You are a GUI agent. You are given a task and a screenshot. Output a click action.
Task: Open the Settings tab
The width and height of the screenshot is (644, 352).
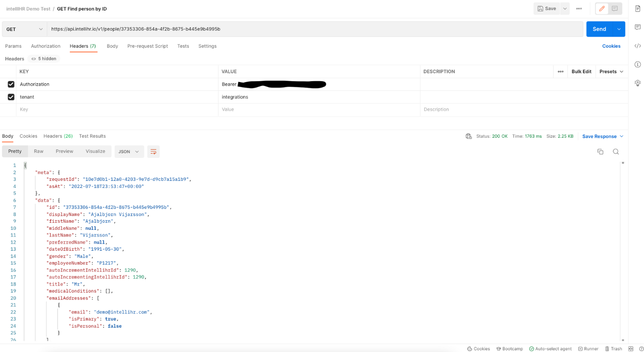pyautogui.click(x=207, y=46)
